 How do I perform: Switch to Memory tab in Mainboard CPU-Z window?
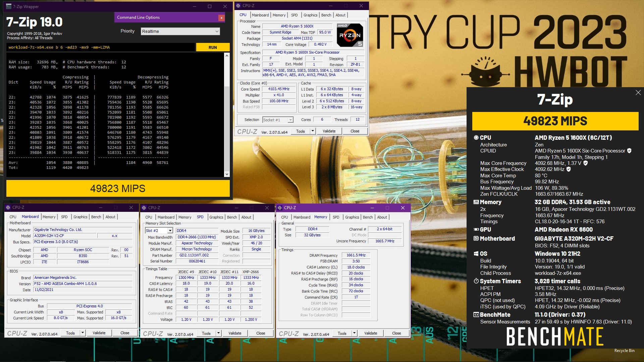(49, 217)
